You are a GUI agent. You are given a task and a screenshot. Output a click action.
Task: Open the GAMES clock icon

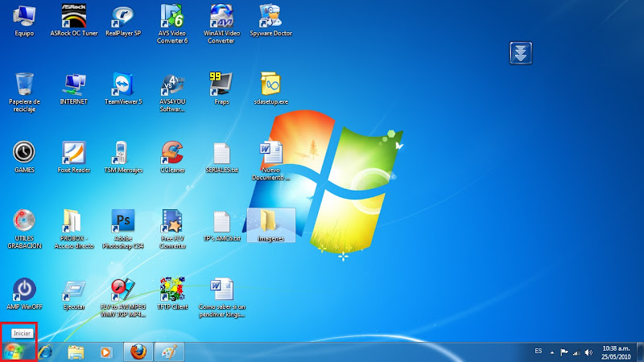[x=24, y=157]
